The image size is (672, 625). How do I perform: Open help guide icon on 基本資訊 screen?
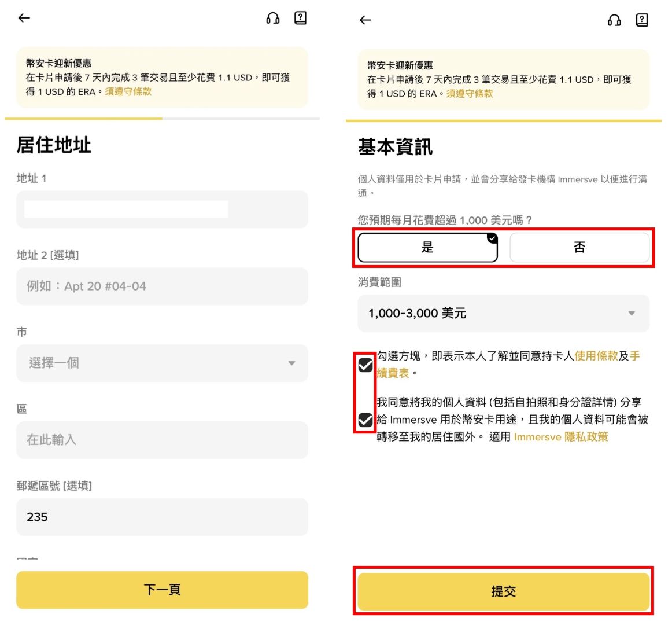click(x=641, y=20)
